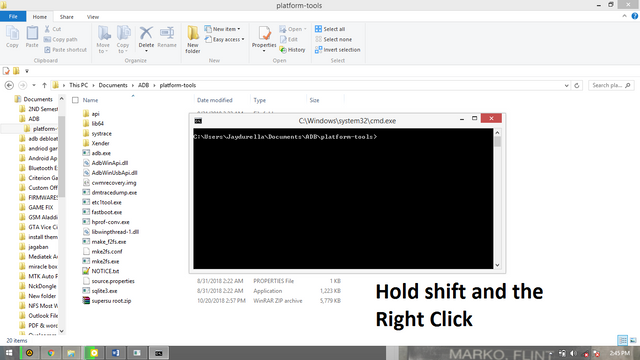This screenshot has height=360, width=640.
Task: Click Edit in Open group
Action: (289, 39)
